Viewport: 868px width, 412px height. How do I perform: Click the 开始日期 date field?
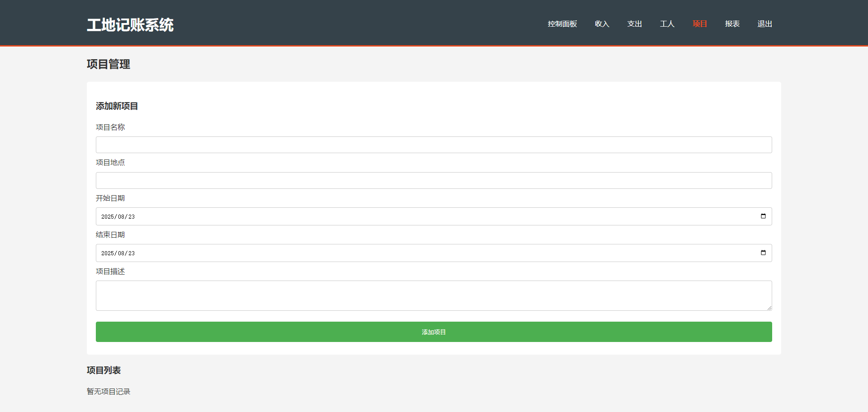(434, 216)
